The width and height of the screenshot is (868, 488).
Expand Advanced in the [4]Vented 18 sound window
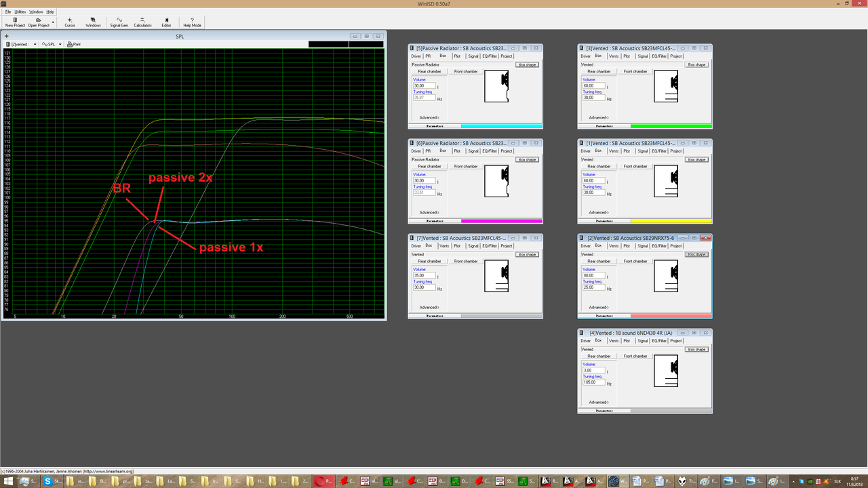pos(598,402)
